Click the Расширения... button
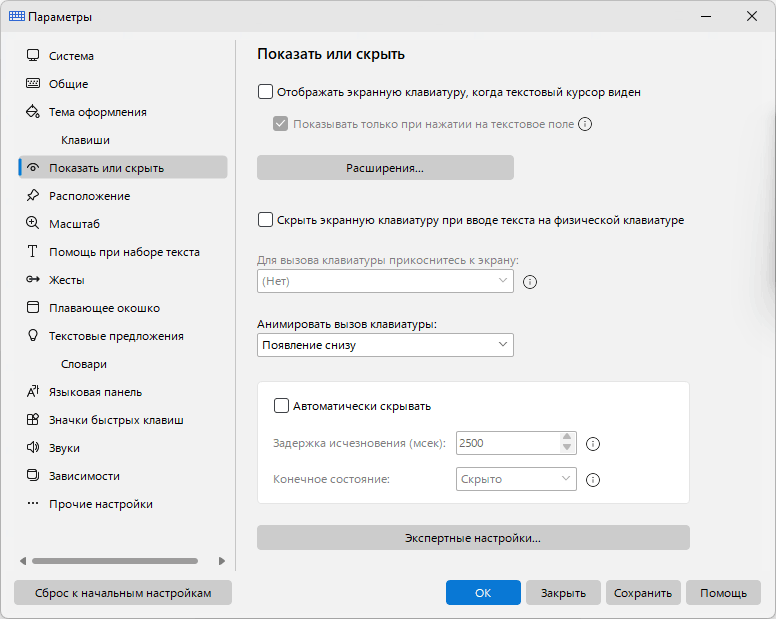The image size is (776, 619). [385, 168]
